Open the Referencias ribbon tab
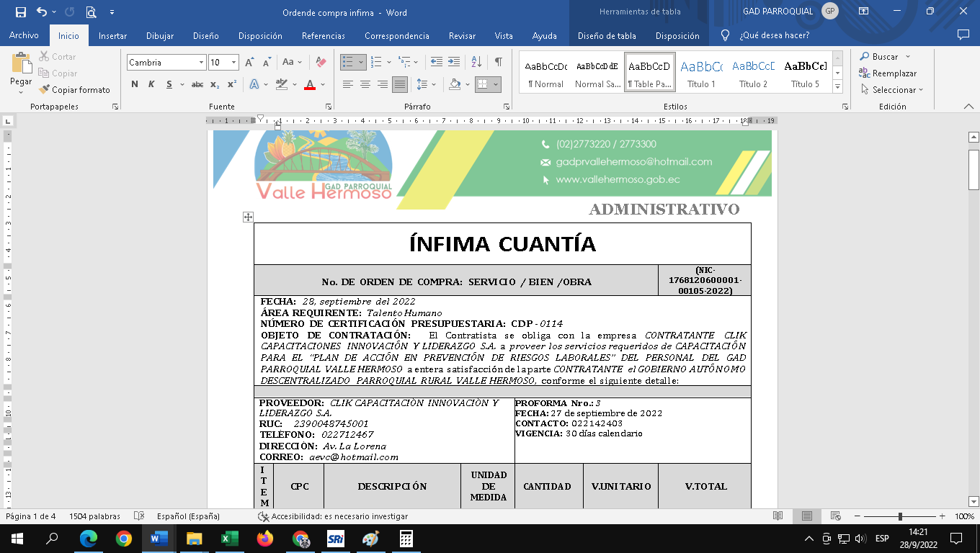Viewport: 980px width, 553px height. click(x=323, y=36)
